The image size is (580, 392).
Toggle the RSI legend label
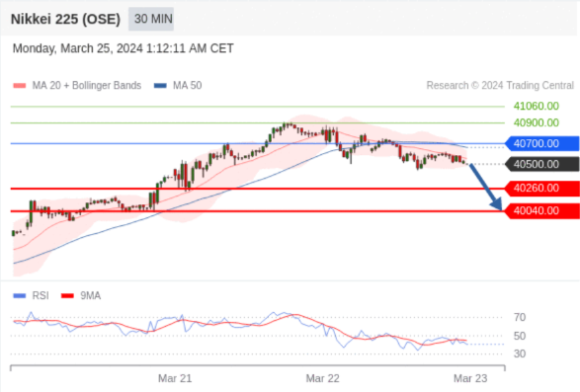tap(41, 295)
